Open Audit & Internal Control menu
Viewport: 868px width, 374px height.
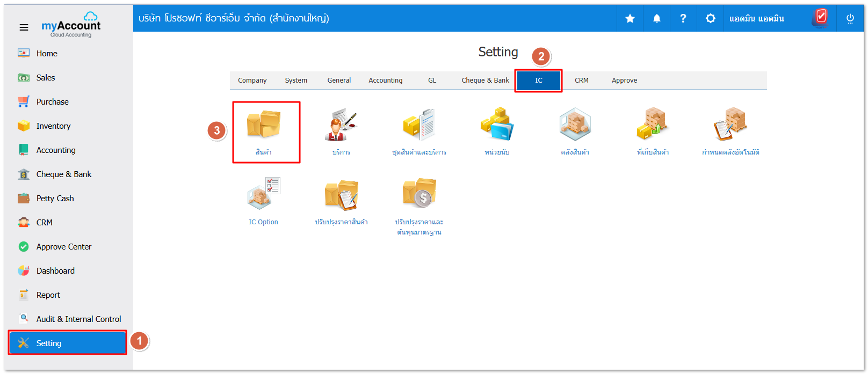click(78, 319)
